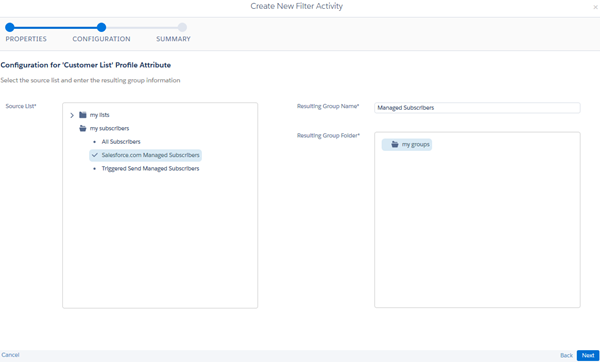Select Salesforce.com Managed Subscribers list
600x362 pixels.
145,155
